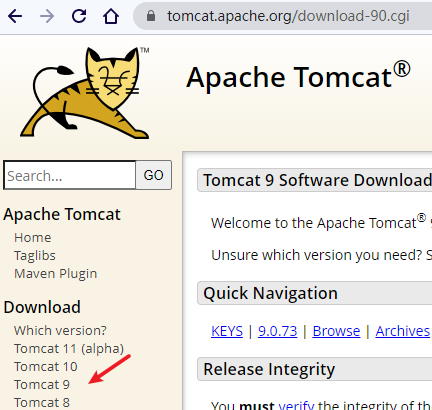Image resolution: width=432 pixels, height=410 pixels.
Task: Jump to the 9.0.73 release link
Action: (x=277, y=331)
